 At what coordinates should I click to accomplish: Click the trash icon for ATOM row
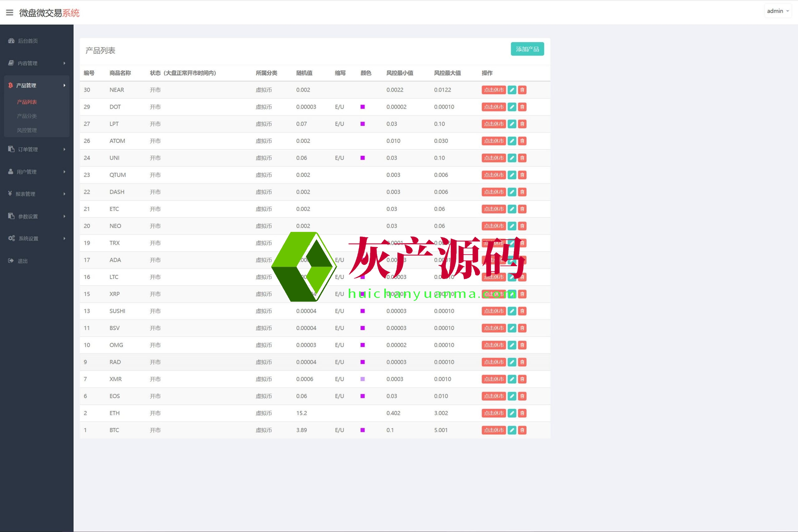tap(522, 141)
